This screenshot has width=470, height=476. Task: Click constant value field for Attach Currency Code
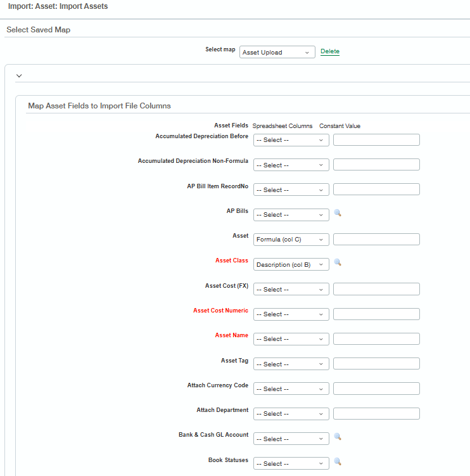coord(376,389)
